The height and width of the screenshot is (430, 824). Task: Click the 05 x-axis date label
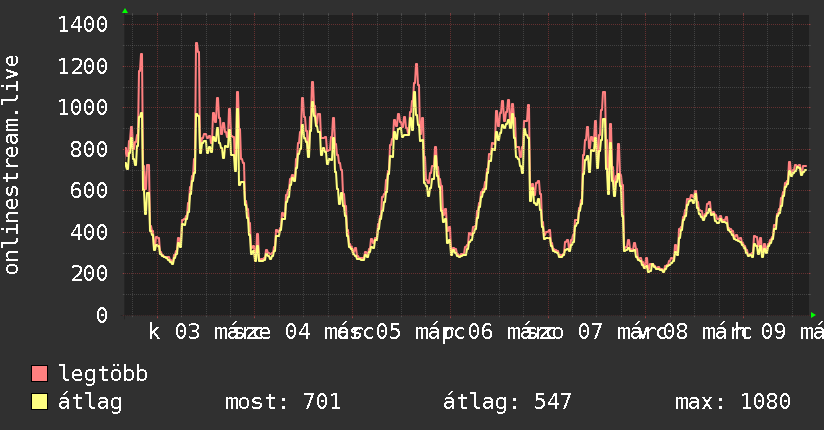pos(388,332)
